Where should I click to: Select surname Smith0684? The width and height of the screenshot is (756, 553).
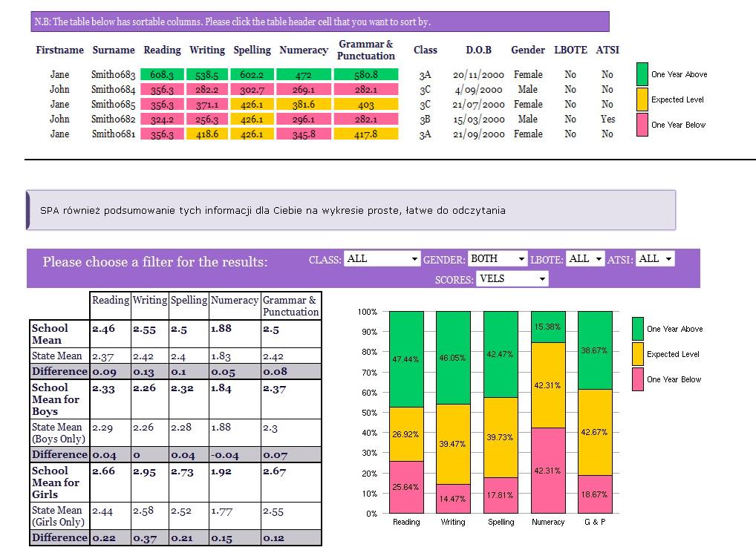tap(114, 89)
